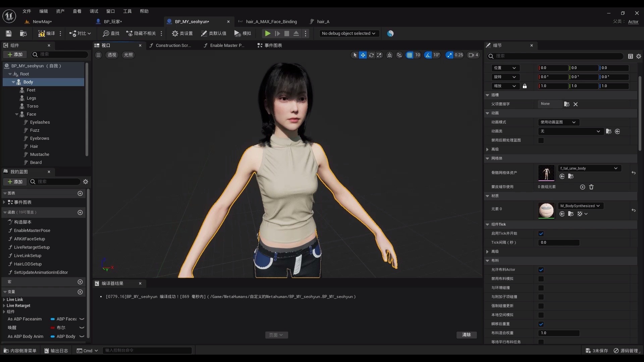Click reset arrow beside M_BodySynthesized material
This screenshot has height=362, width=644.
[x=634, y=210]
